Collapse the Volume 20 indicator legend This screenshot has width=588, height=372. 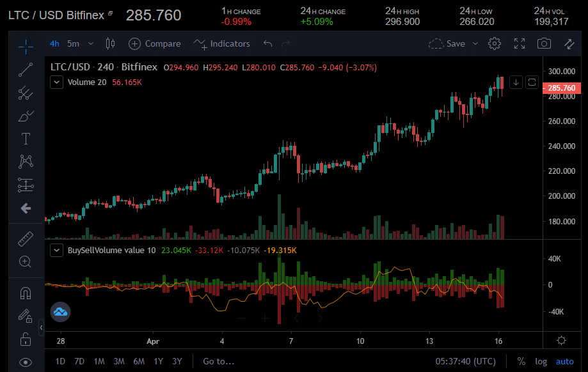(x=57, y=82)
